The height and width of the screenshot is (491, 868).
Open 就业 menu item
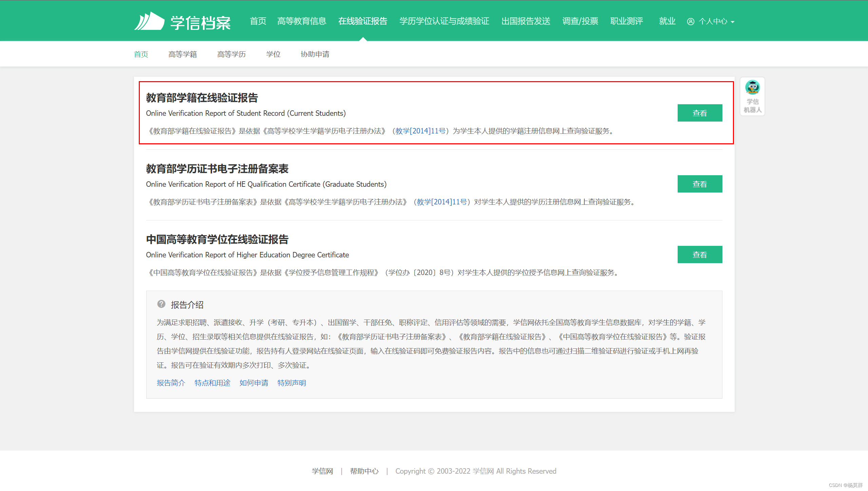[667, 21]
